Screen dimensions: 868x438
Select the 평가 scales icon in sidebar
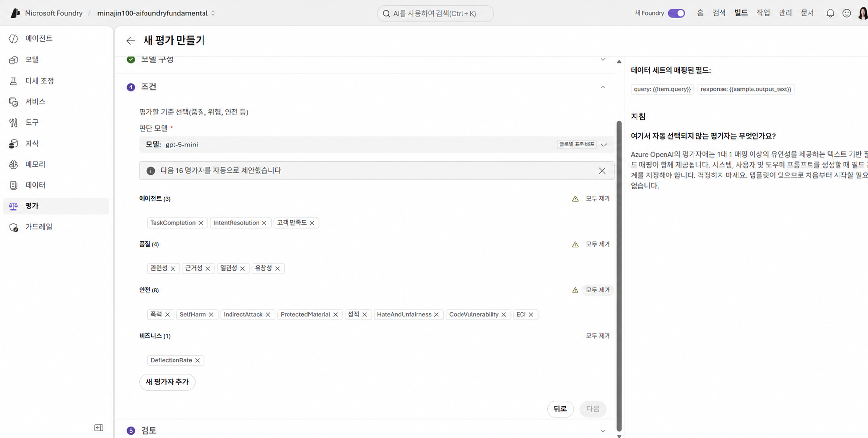(x=13, y=206)
